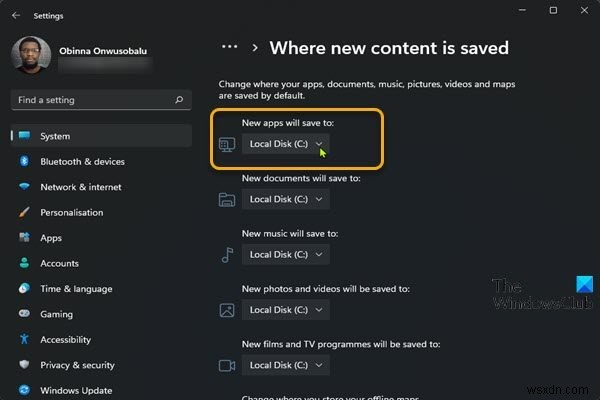Click the Accounts person icon

pyautogui.click(x=22, y=264)
